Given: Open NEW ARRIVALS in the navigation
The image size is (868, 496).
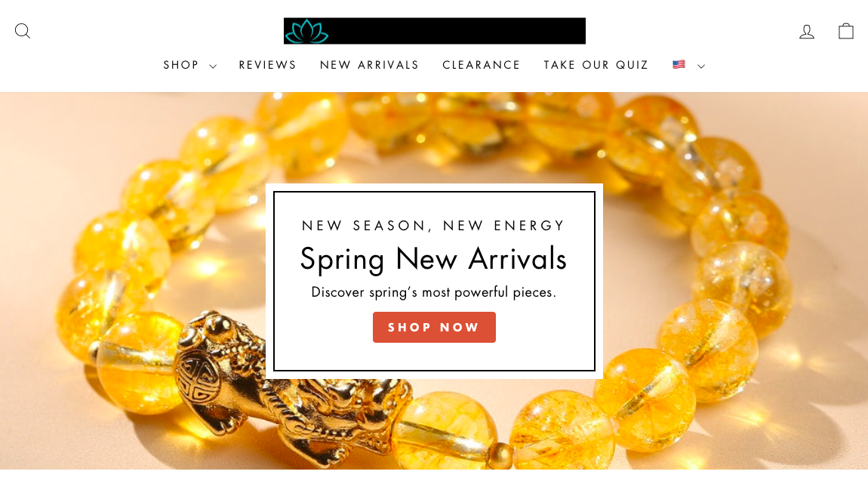Looking at the screenshot, I should coord(369,66).
